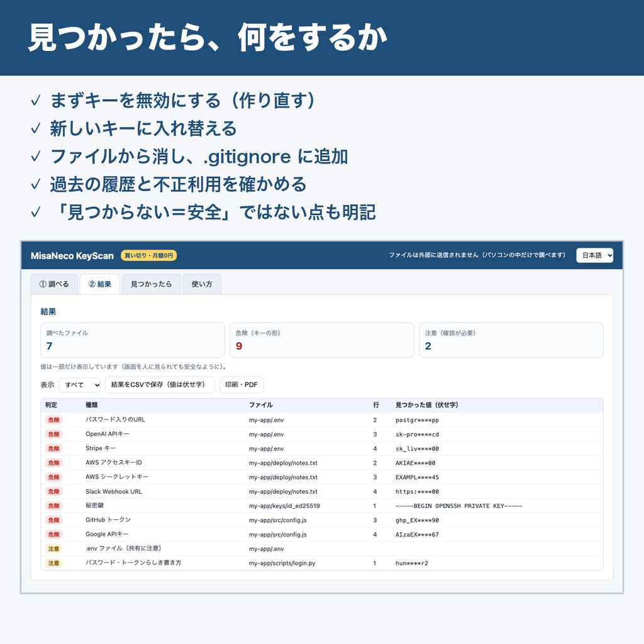
Task: Switch to the ① 調べる tab
Action: tap(54, 284)
